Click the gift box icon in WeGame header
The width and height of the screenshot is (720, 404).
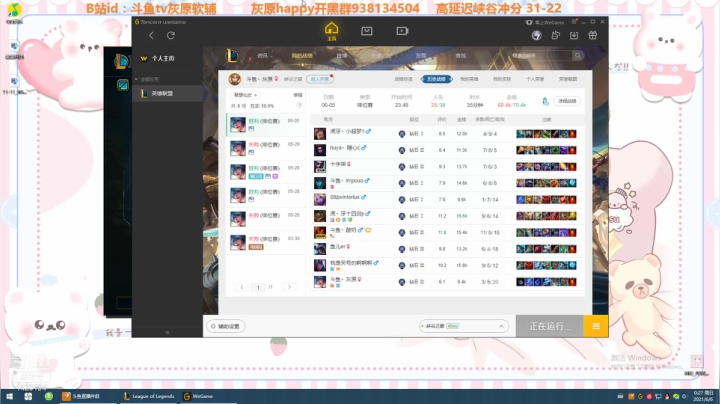[593, 35]
